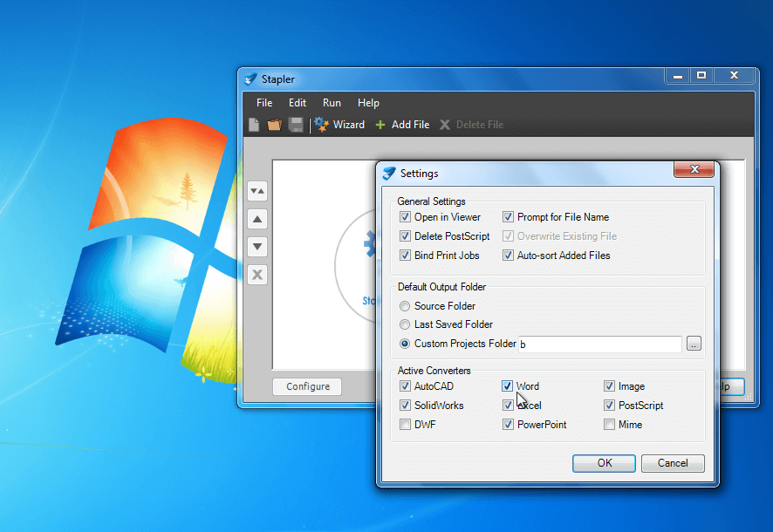Disable the AutoCAD converter
The image size is (773, 532).
point(405,386)
